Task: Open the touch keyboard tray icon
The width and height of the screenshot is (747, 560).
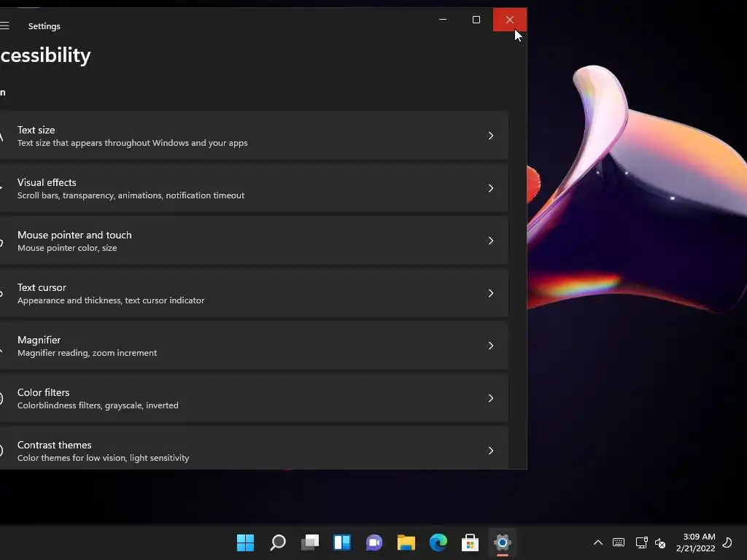Action: pos(619,542)
